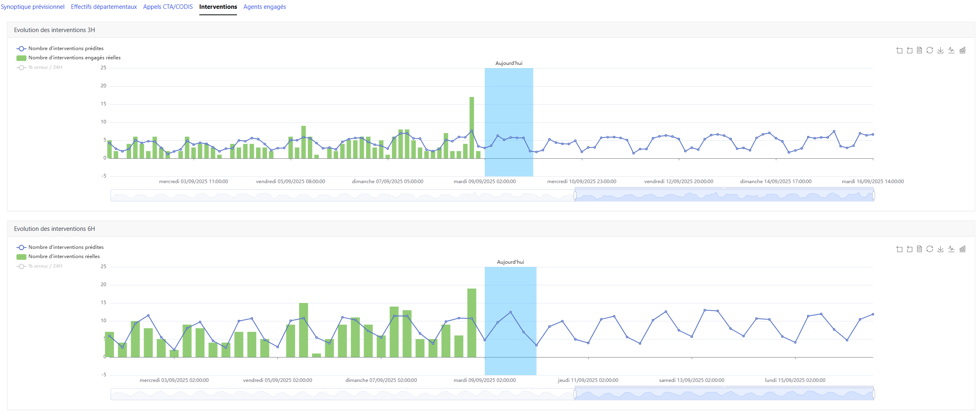Click left handle of 3H zoom slider

pos(575,195)
